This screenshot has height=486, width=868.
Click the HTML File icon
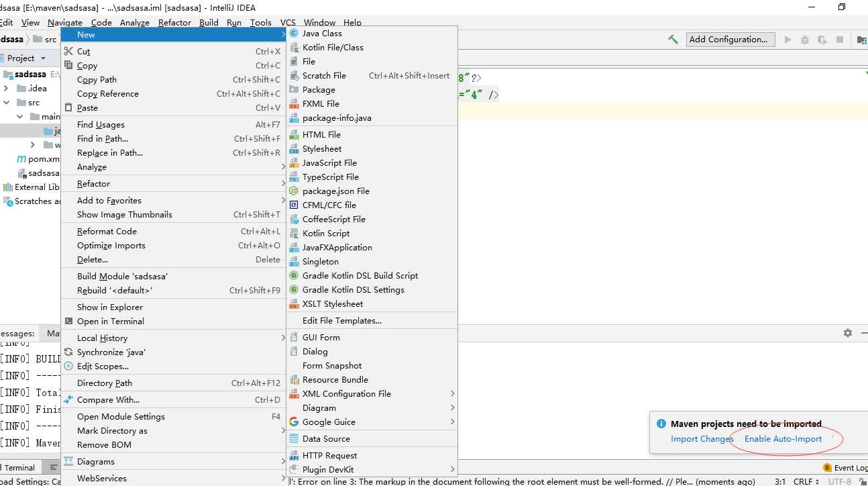294,134
